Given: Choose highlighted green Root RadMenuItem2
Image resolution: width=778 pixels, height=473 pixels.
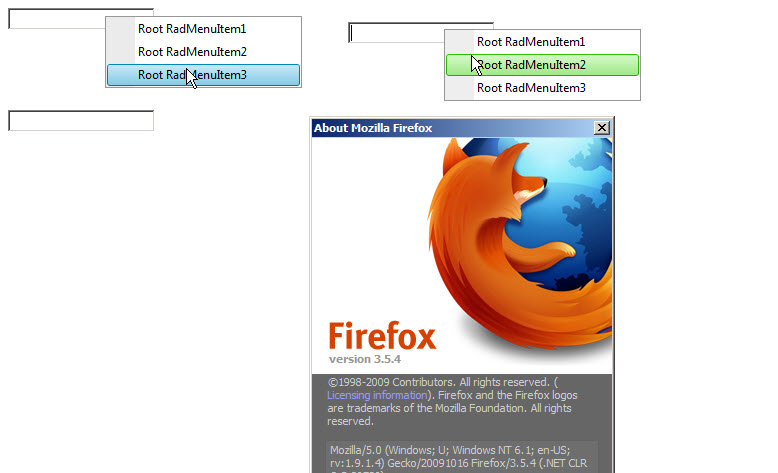Looking at the screenshot, I should click(x=542, y=65).
